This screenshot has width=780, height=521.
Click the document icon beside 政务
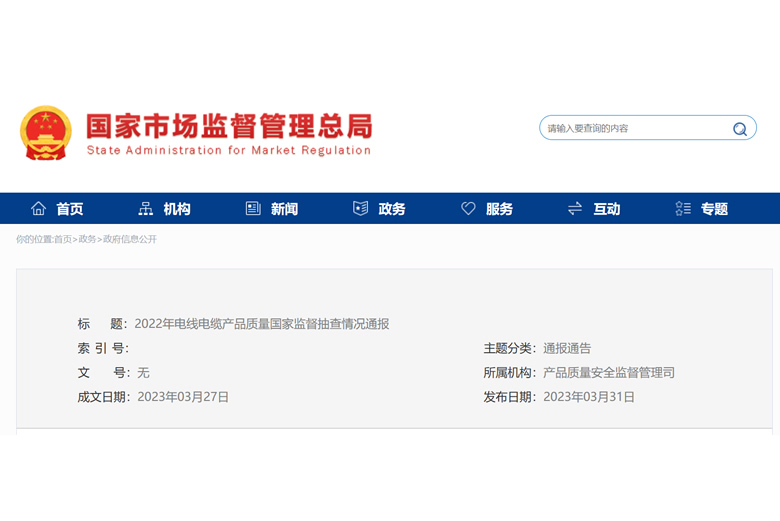pyautogui.click(x=361, y=208)
